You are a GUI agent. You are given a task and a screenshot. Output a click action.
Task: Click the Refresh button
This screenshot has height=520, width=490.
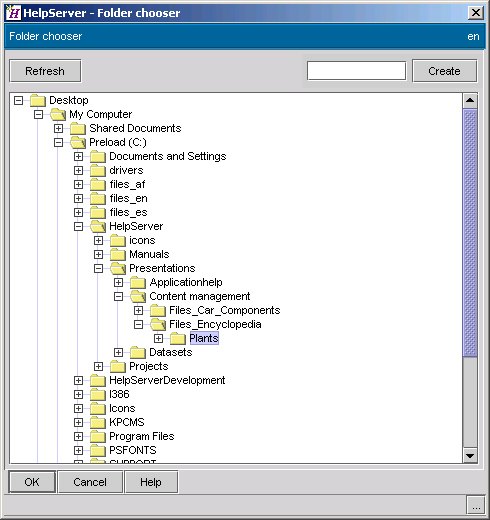(x=45, y=71)
